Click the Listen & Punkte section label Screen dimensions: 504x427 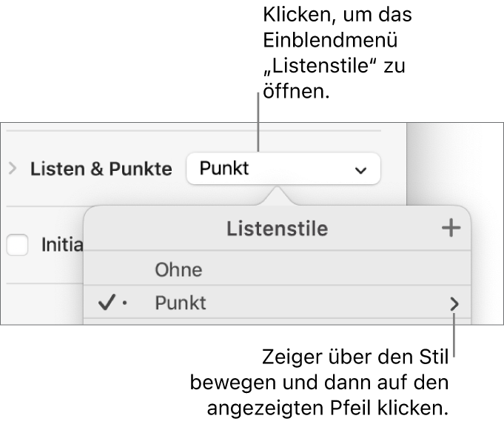pos(101,169)
